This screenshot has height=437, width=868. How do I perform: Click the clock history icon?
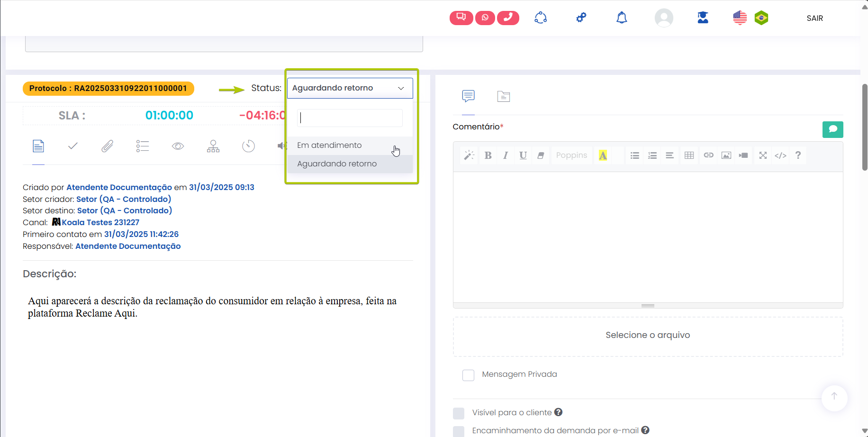(248, 146)
